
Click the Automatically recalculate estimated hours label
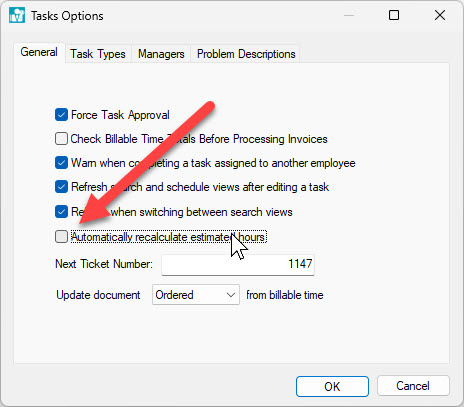click(x=168, y=237)
